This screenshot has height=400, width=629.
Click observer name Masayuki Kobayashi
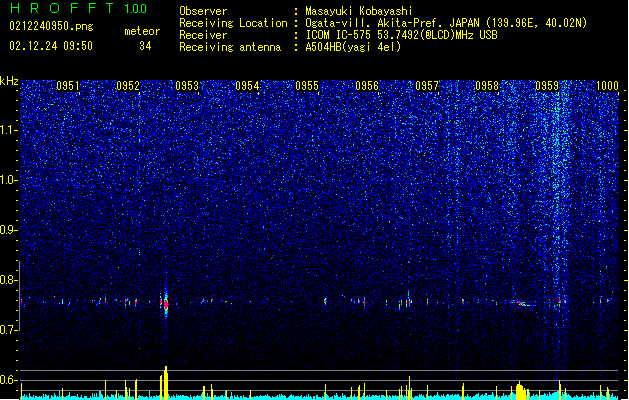[x=359, y=11]
